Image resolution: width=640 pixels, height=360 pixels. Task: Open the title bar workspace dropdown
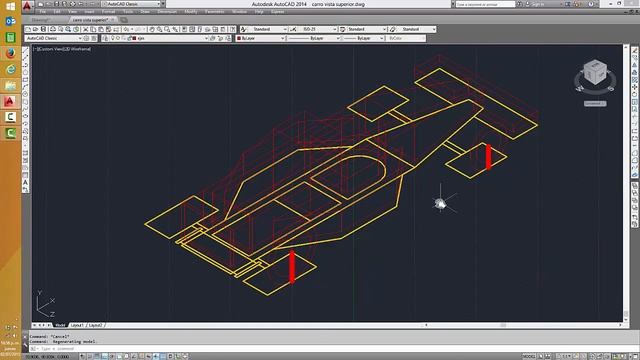131,4
